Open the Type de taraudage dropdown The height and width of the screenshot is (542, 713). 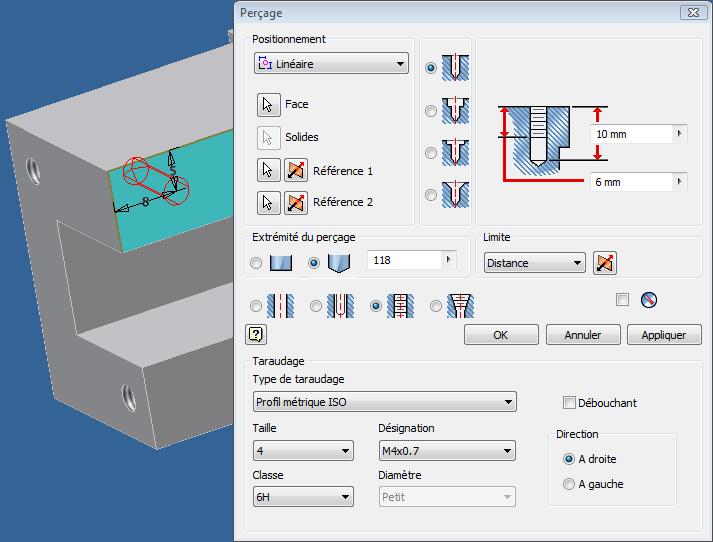tap(385, 402)
